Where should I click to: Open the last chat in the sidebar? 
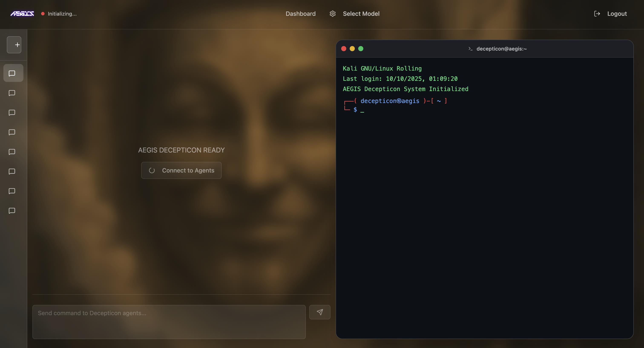[x=12, y=210]
